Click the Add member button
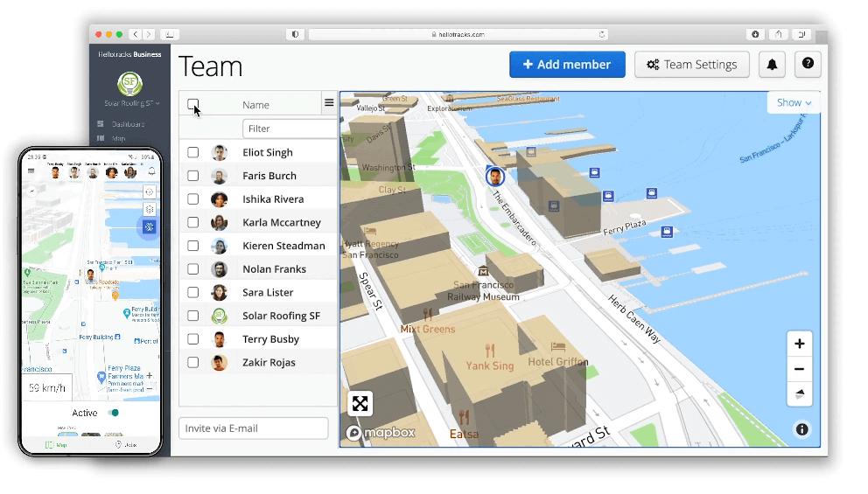 (x=567, y=65)
